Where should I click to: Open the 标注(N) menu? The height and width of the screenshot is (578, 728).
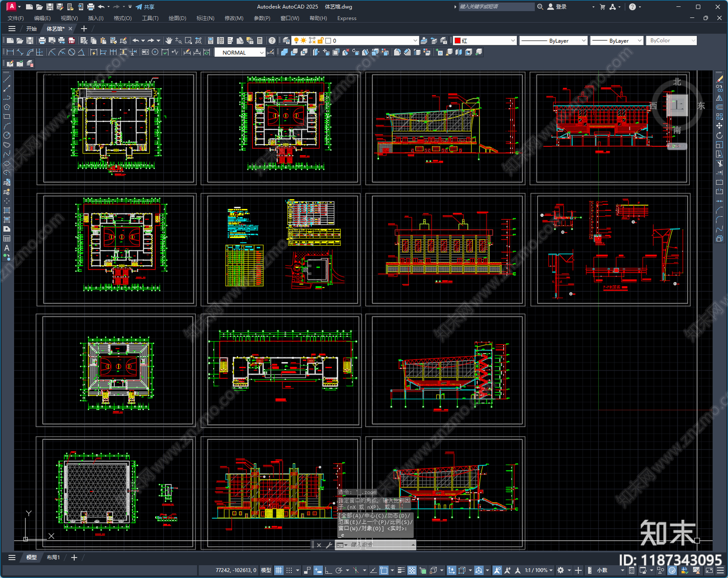(205, 18)
